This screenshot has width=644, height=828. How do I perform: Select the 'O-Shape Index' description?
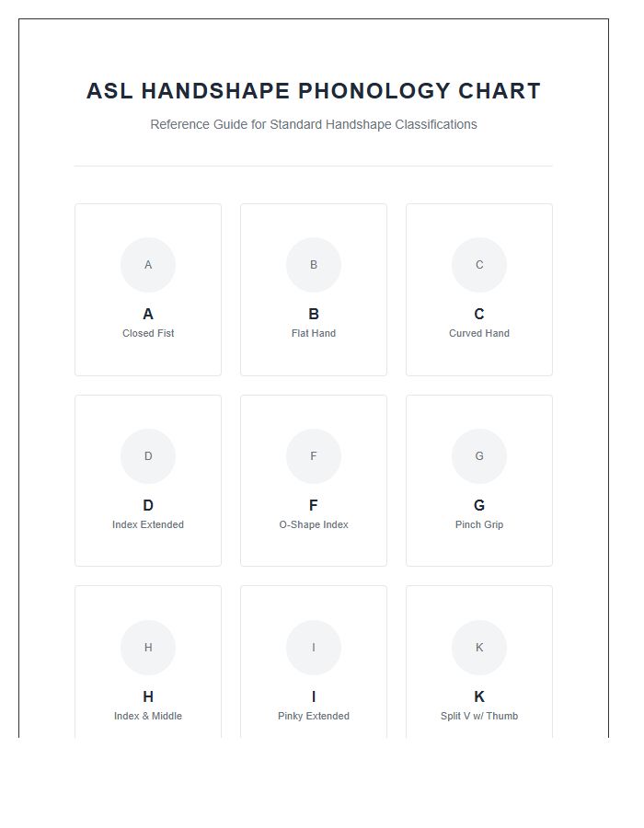click(x=314, y=524)
